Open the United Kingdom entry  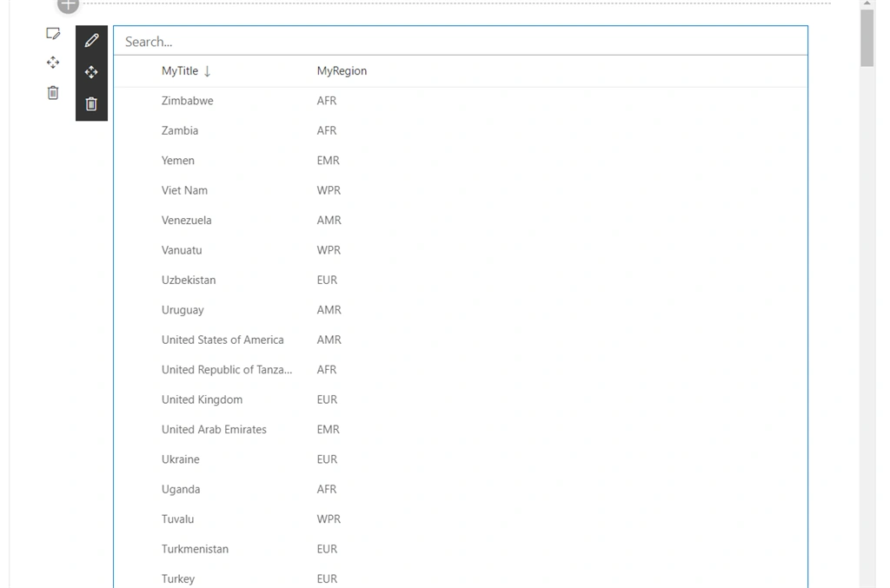tap(461, 400)
